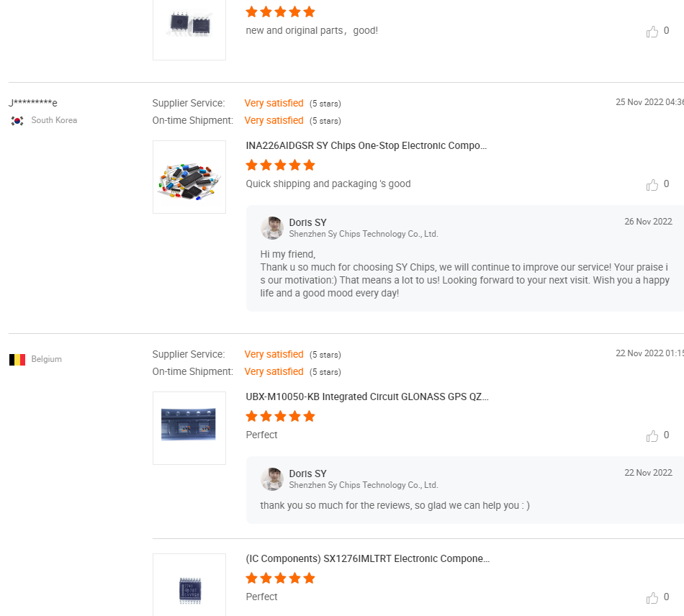Click Doris SY avatar in 26 Nov reply
This screenshot has width=684, height=616.
pos(272,228)
